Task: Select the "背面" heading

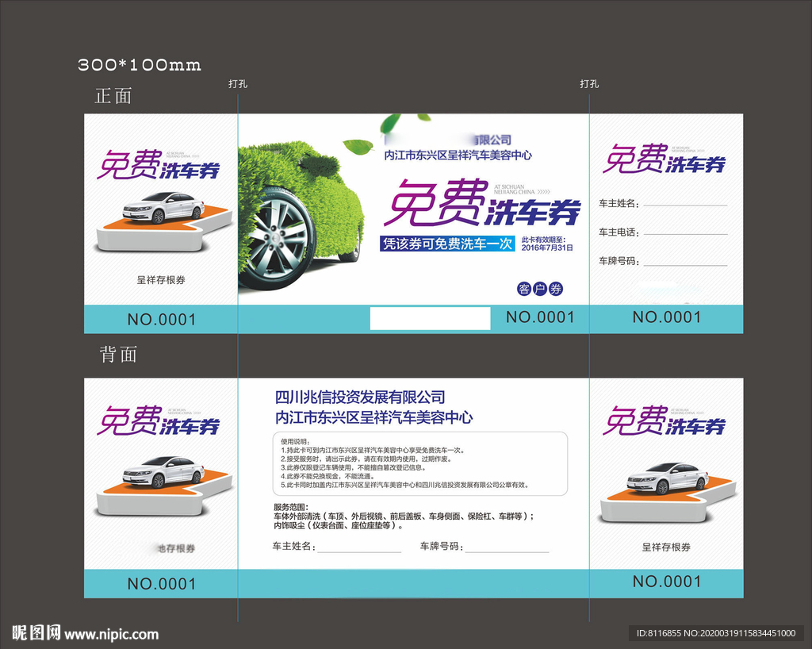Action: click(x=118, y=355)
